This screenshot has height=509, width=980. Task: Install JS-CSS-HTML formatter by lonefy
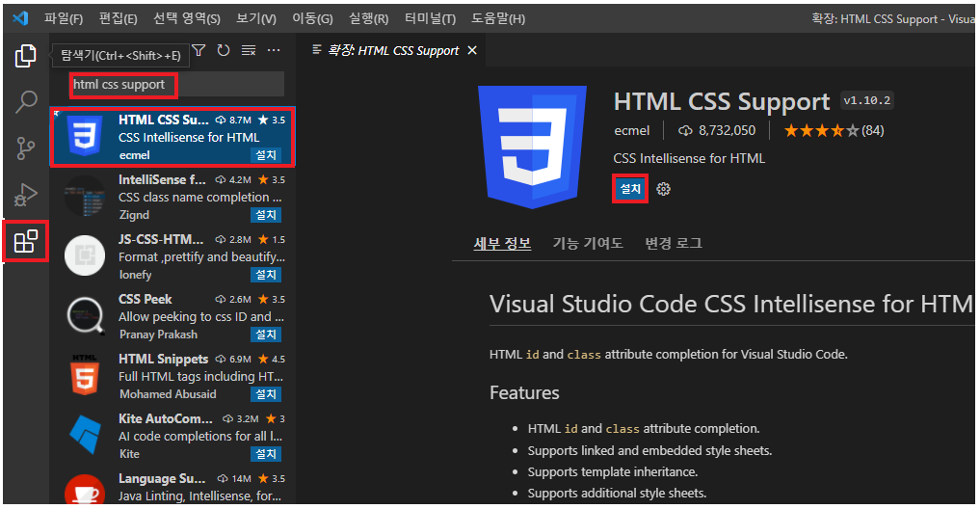click(266, 275)
